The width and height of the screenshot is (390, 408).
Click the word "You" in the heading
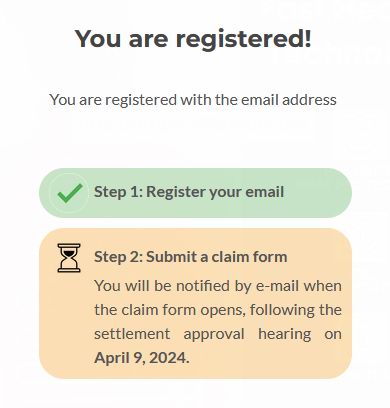pos(98,39)
